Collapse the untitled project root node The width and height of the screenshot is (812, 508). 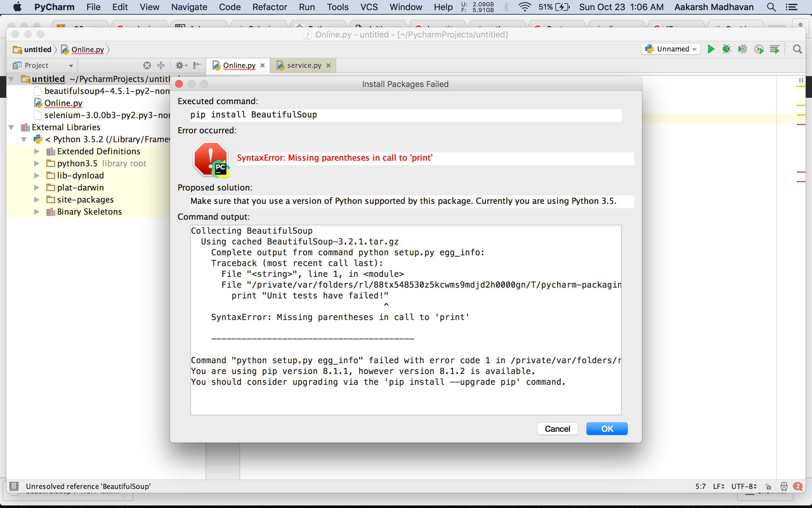click(11, 79)
